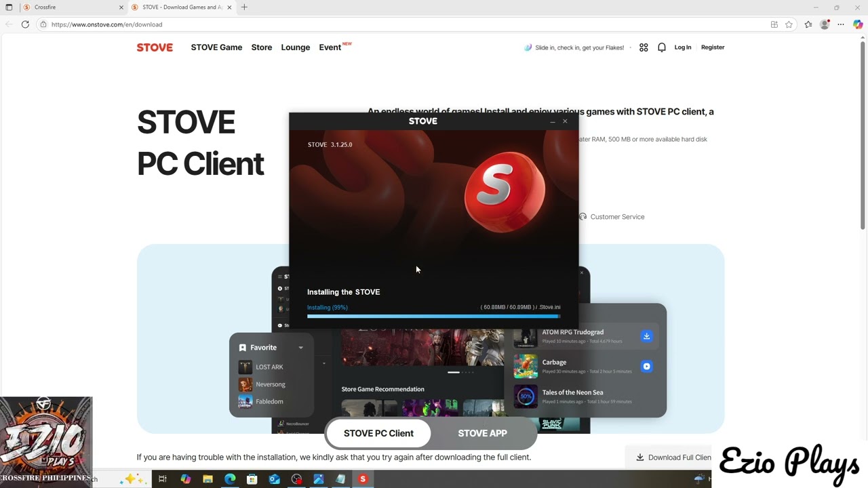Click the Log In link
This screenshot has height=488, width=868.
coord(683,47)
